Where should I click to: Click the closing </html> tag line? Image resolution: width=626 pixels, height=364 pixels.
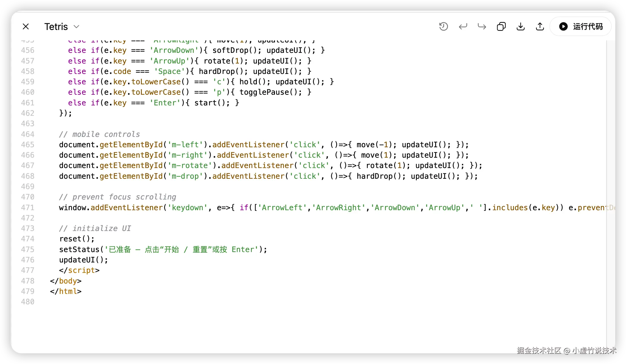66,291
